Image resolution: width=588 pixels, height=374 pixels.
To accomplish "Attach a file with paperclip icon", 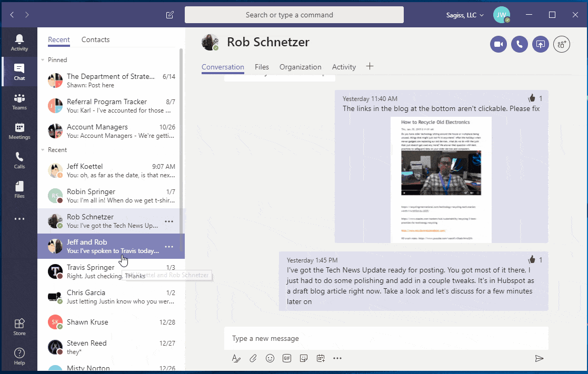I will [x=253, y=358].
